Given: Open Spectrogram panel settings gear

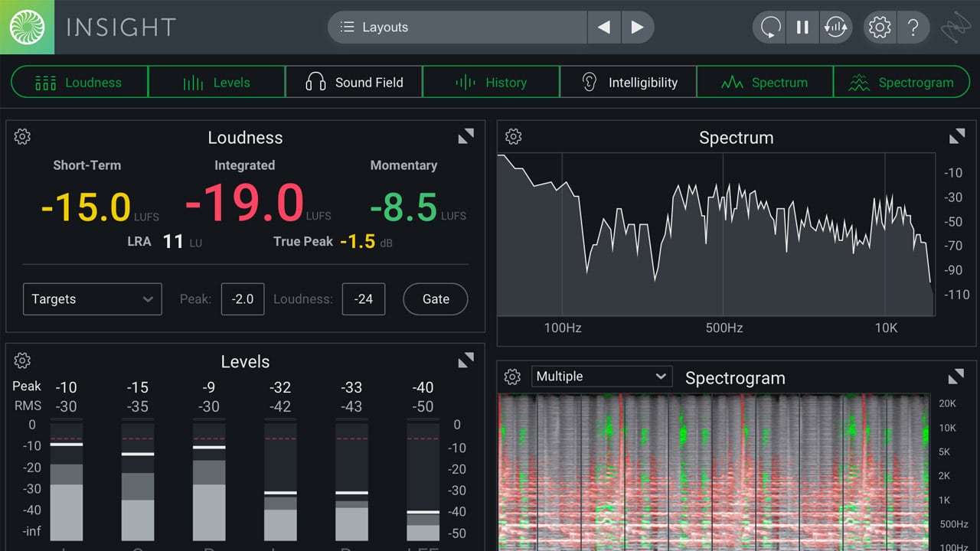Looking at the screenshot, I should coord(513,377).
